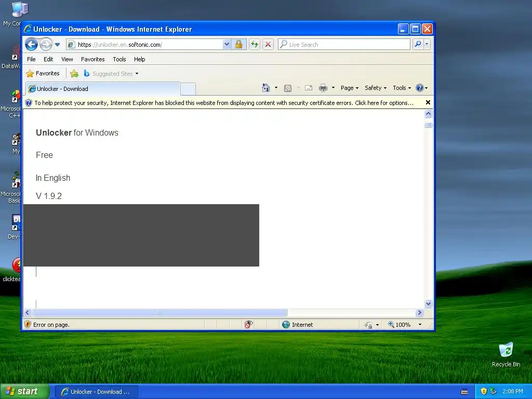Screen dimensions: 532x399
Task: Click the Favorites star button
Action: click(43, 73)
